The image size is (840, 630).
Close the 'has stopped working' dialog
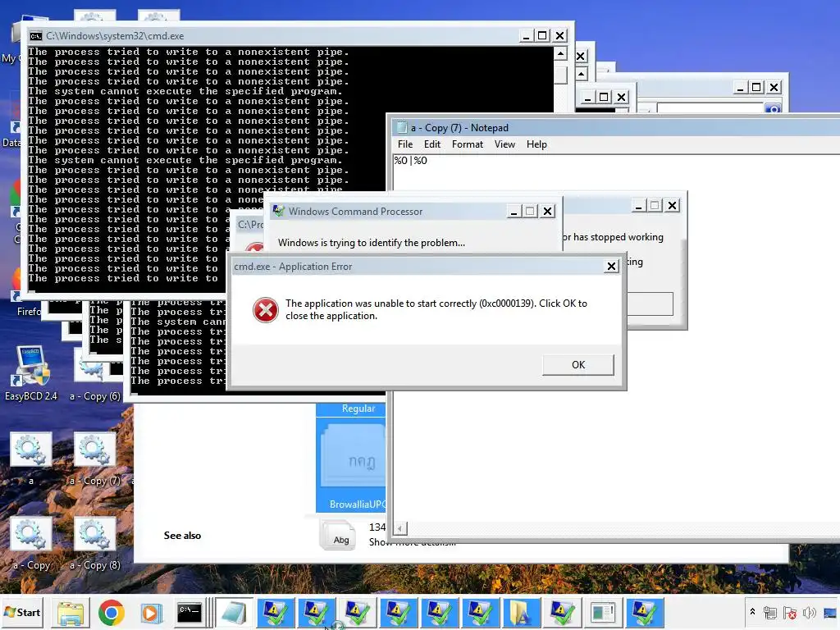click(x=672, y=206)
